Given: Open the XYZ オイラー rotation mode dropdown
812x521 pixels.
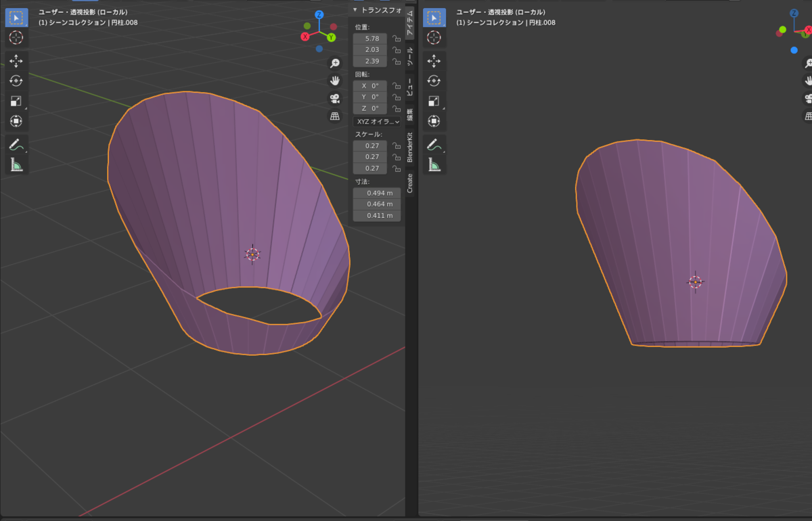Looking at the screenshot, I should coord(377,121).
